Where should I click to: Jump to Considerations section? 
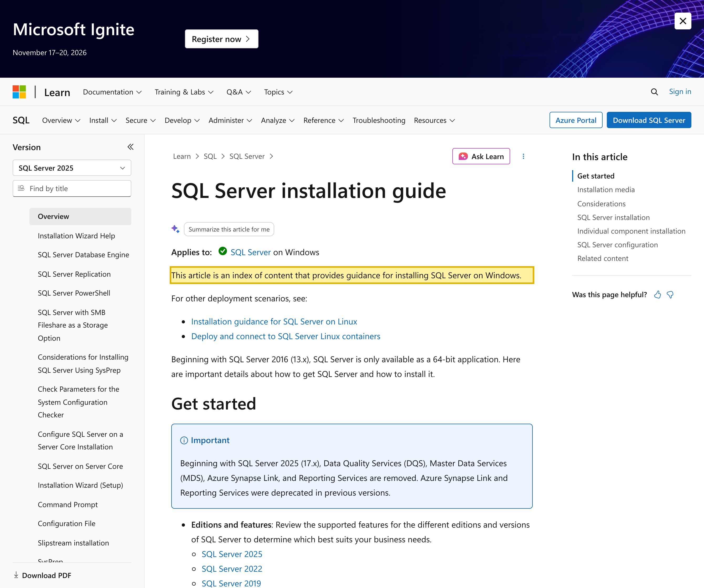(x=601, y=204)
